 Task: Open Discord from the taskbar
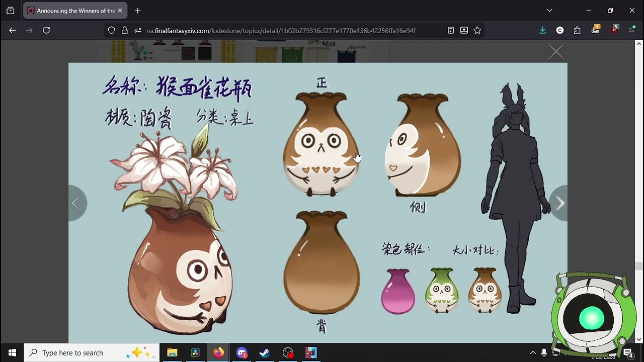pyautogui.click(x=242, y=353)
